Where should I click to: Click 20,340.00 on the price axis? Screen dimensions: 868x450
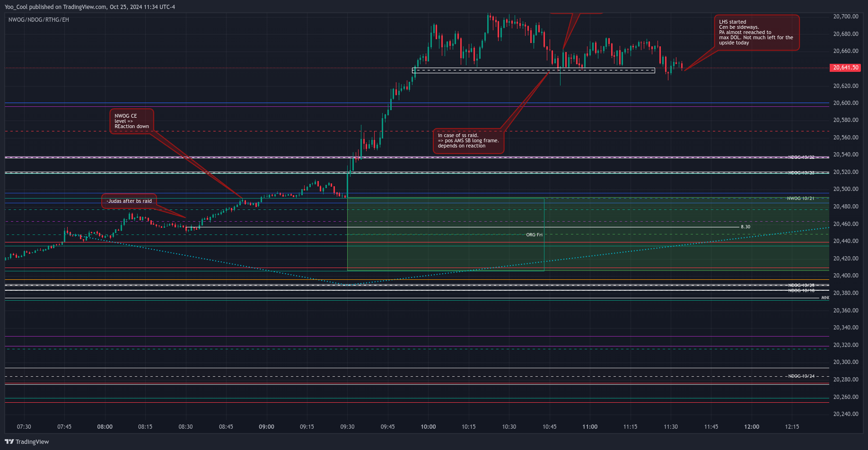coord(846,328)
